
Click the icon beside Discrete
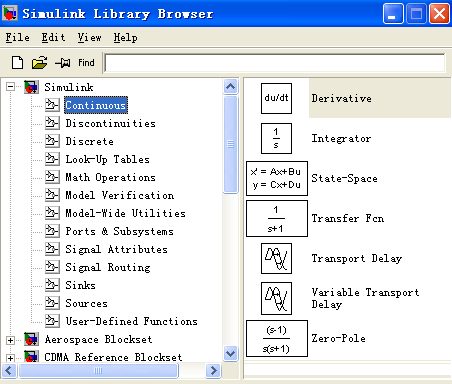tap(52, 141)
